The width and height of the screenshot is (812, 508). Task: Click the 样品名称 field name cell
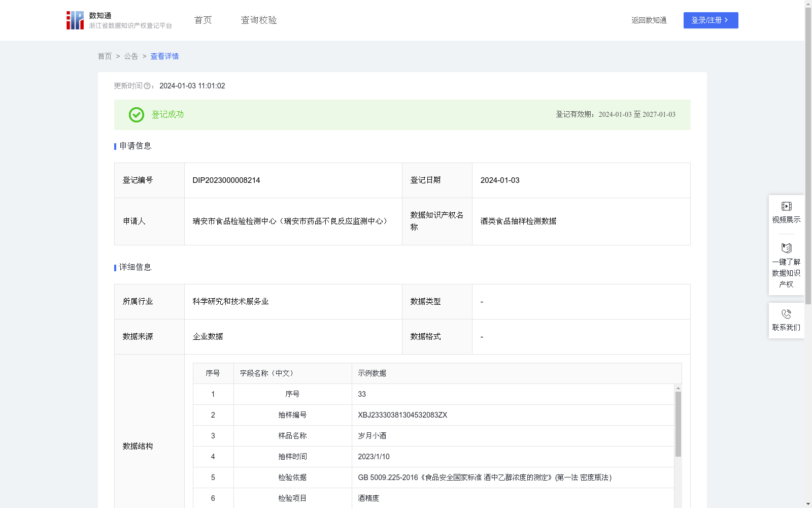tap(292, 436)
